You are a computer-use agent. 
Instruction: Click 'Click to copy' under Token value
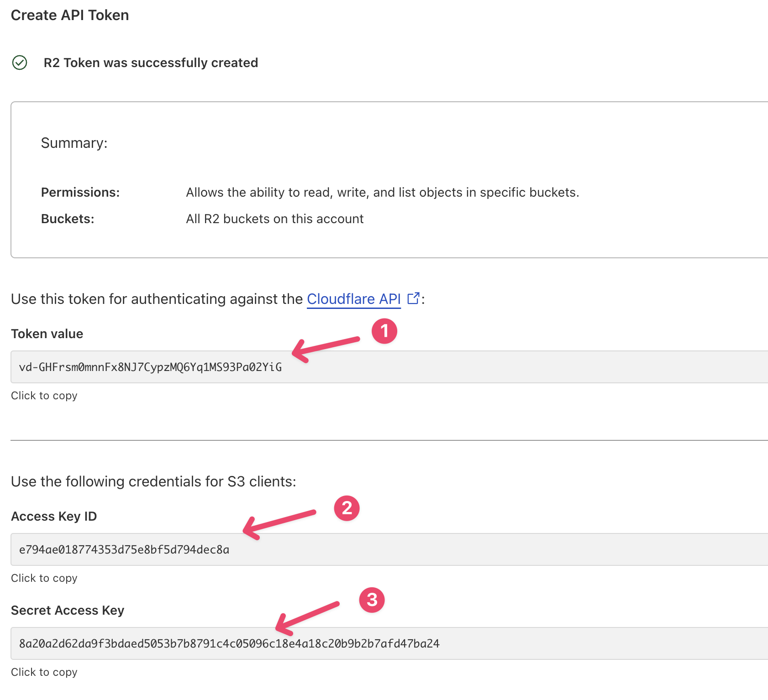pos(44,396)
